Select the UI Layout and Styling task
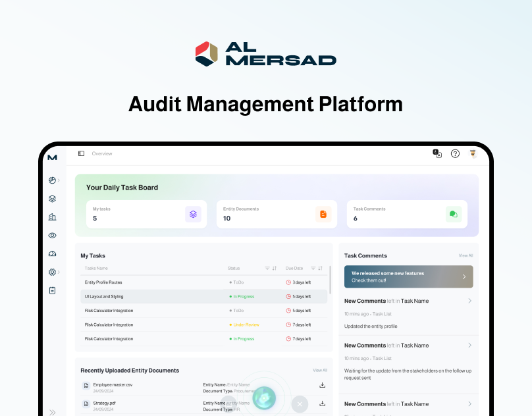This screenshot has height=416, width=532. [204, 297]
